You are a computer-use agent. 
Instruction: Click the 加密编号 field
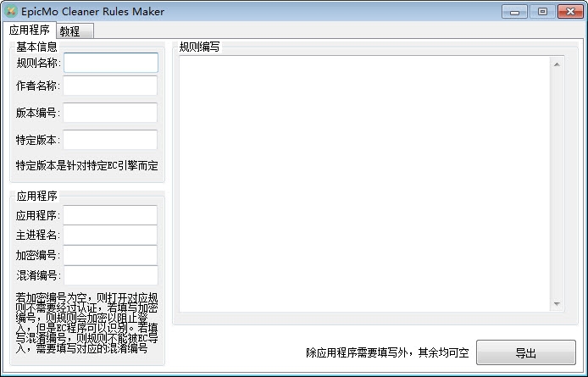click(110, 255)
